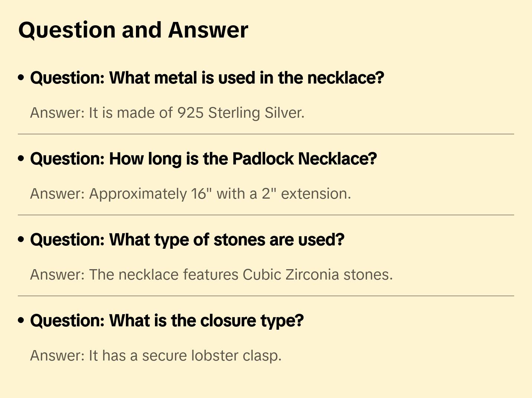Click the bullet beside the closure type question
The width and height of the screenshot is (532, 398).
click(x=21, y=320)
